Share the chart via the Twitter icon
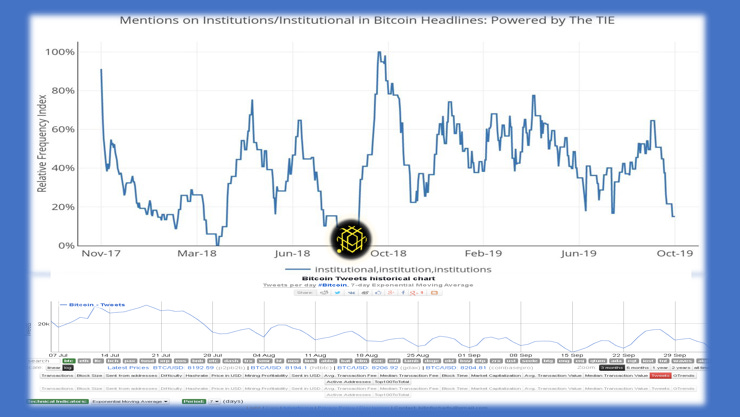This screenshot has height=417, width=740. coord(337,292)
